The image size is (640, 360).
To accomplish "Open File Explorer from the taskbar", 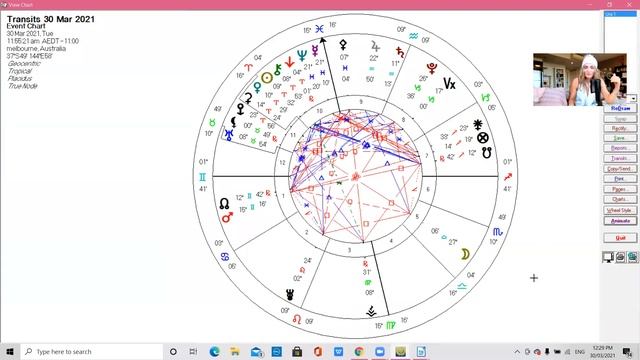I will point(235,351).
